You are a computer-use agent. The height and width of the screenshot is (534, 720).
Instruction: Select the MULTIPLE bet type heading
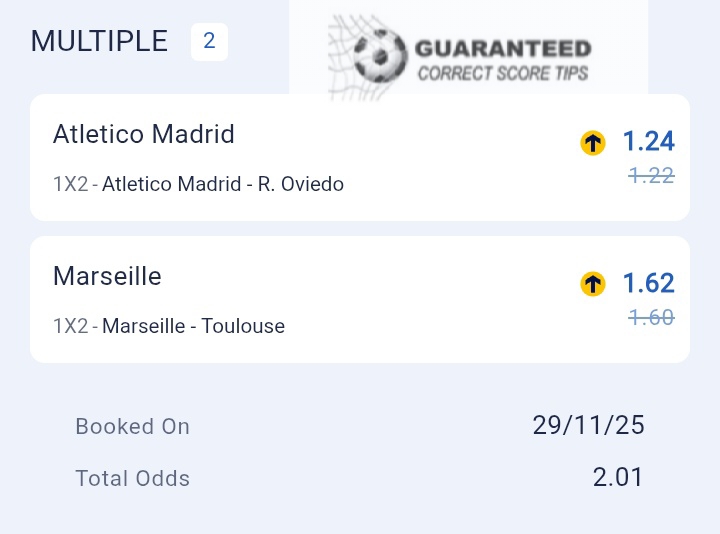[x=99, y=41]
